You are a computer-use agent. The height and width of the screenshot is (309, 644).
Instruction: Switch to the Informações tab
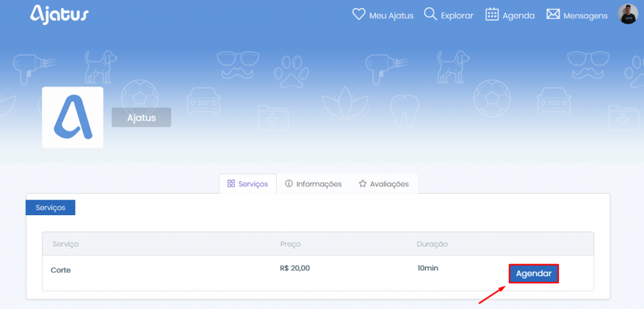click(313, 184)
